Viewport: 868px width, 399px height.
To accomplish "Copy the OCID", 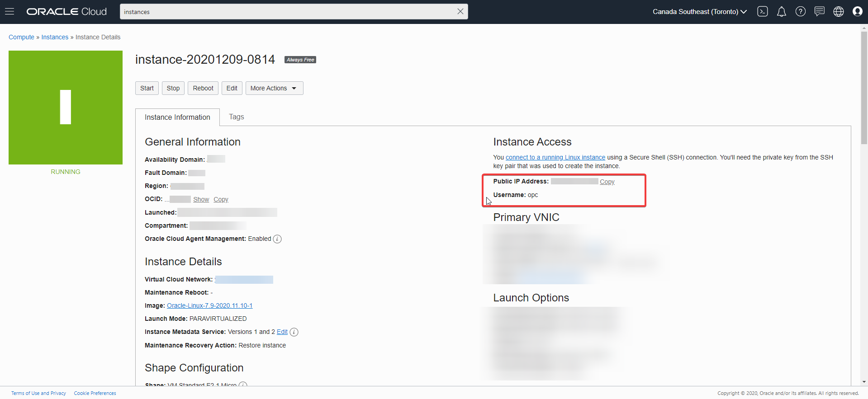I will (x=221, y=199).
